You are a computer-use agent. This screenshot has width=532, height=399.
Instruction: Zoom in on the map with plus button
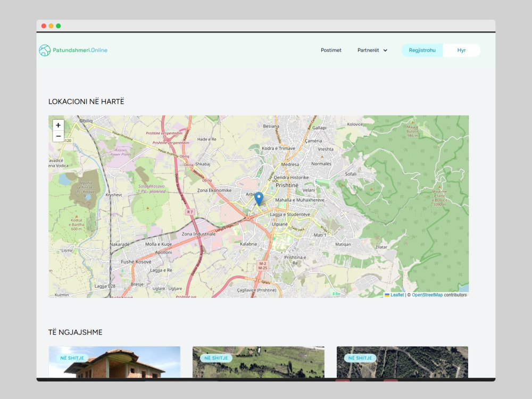click(x=59, y=125)
